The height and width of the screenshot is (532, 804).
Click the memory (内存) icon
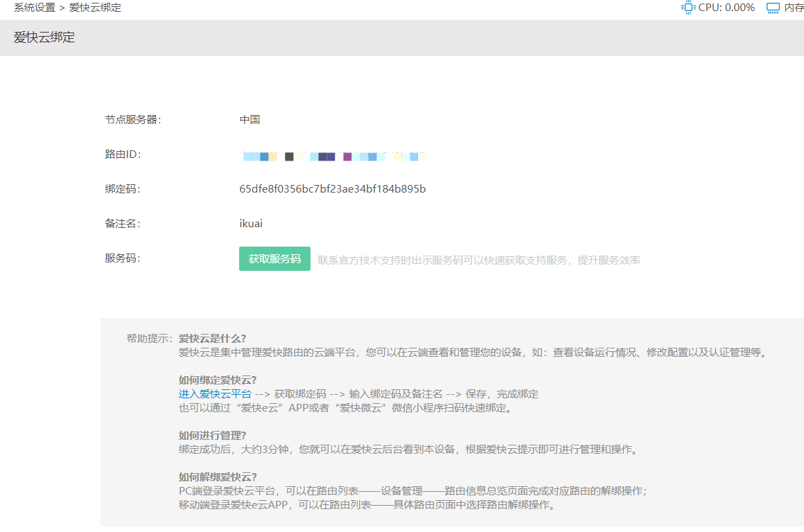pos(773,8)
